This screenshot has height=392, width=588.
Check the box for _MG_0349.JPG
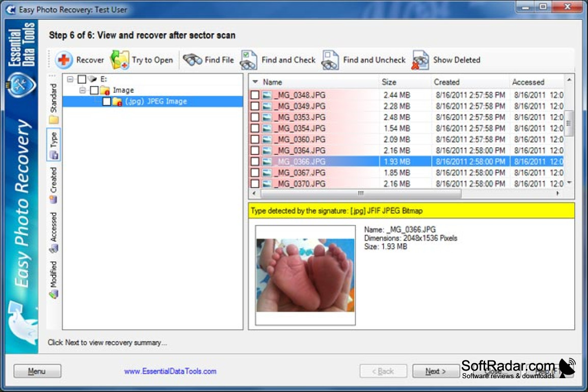click(255, 106)
